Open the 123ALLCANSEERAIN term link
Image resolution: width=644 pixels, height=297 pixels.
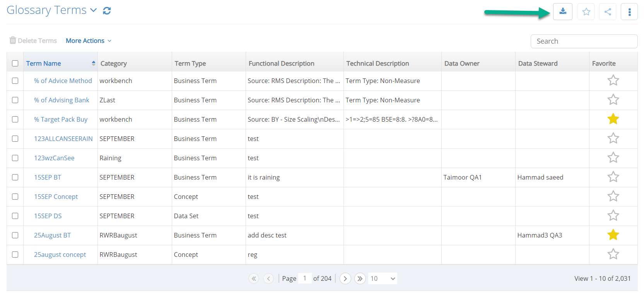point(63,139)
